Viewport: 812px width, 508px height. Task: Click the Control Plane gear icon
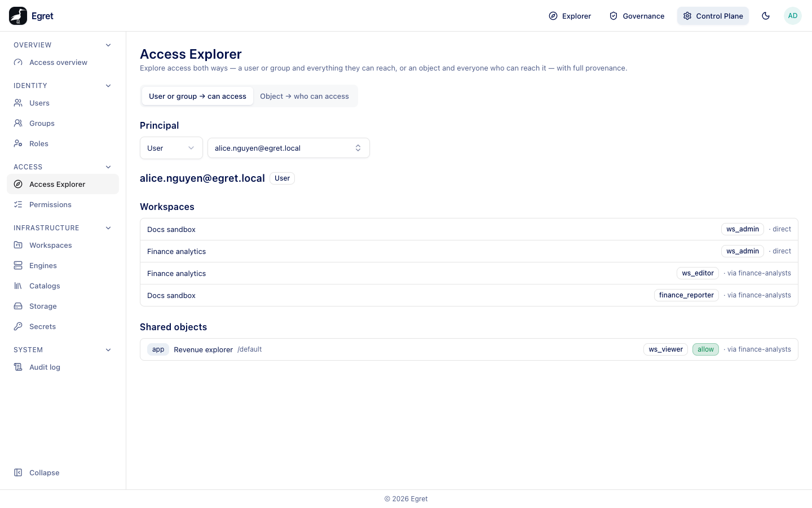click(x=687, y=16)
